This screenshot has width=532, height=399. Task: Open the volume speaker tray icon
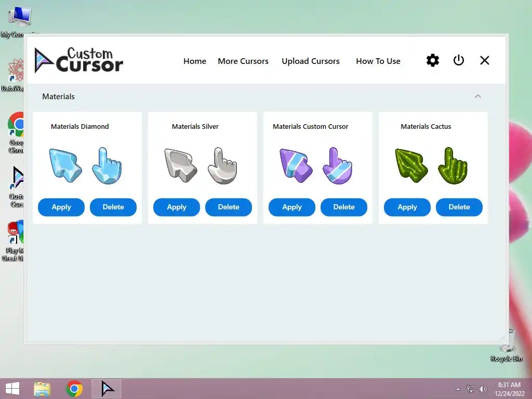click(x=483, y=389)
